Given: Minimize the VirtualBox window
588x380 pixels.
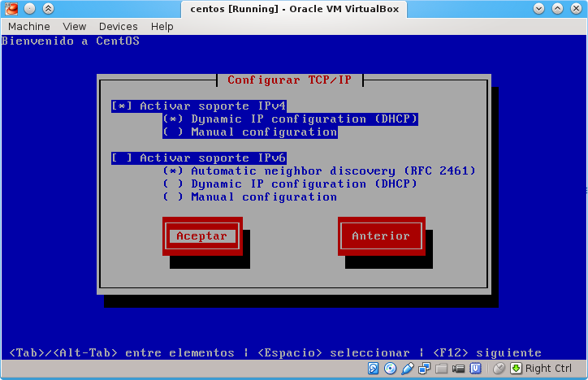Looking at the screenshot, I should [x=539, y=9].
